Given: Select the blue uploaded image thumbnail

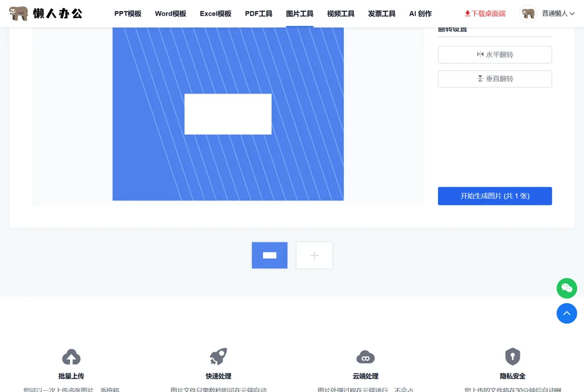Looking at the screenshot, I should click(x=270, y=255).
